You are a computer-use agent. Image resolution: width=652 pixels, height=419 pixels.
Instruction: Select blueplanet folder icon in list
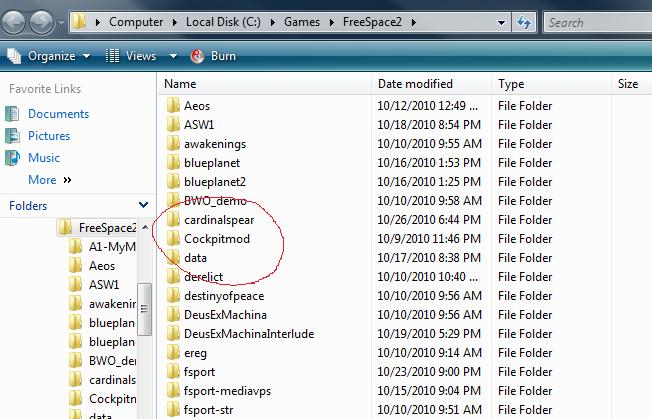(173, 163)
